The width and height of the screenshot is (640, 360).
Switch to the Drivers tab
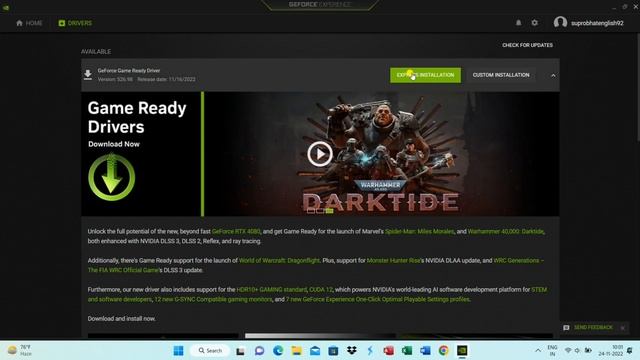[x=75, y=23]
